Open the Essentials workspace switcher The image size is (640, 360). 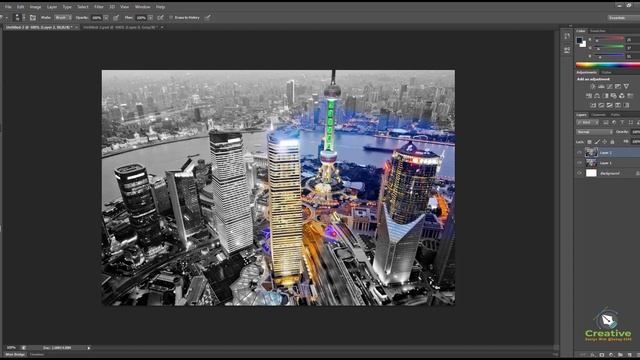[624, 18]
